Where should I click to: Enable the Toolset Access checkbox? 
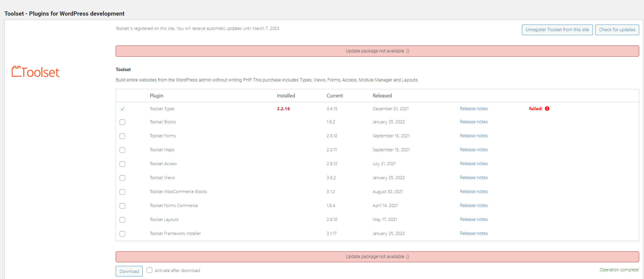[x=122, y=164]
